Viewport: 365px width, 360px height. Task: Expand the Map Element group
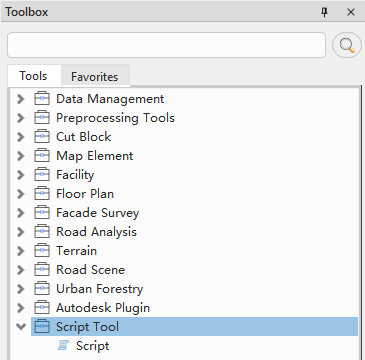coord(21,156)
